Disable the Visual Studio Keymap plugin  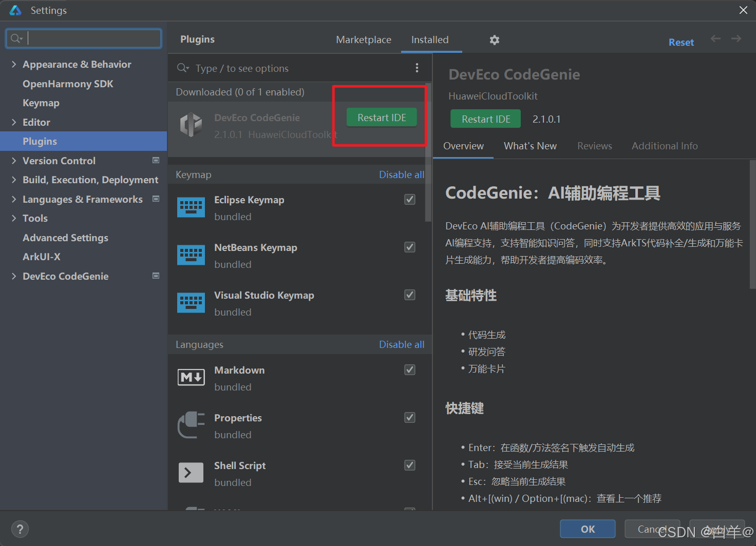pos(409,295)
